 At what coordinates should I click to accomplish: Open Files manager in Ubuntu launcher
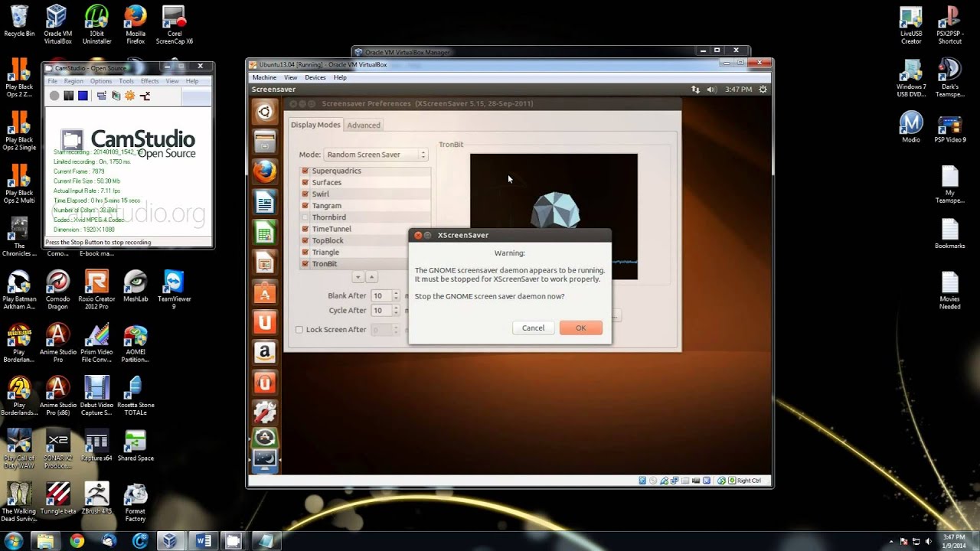(x=265, y=142)
